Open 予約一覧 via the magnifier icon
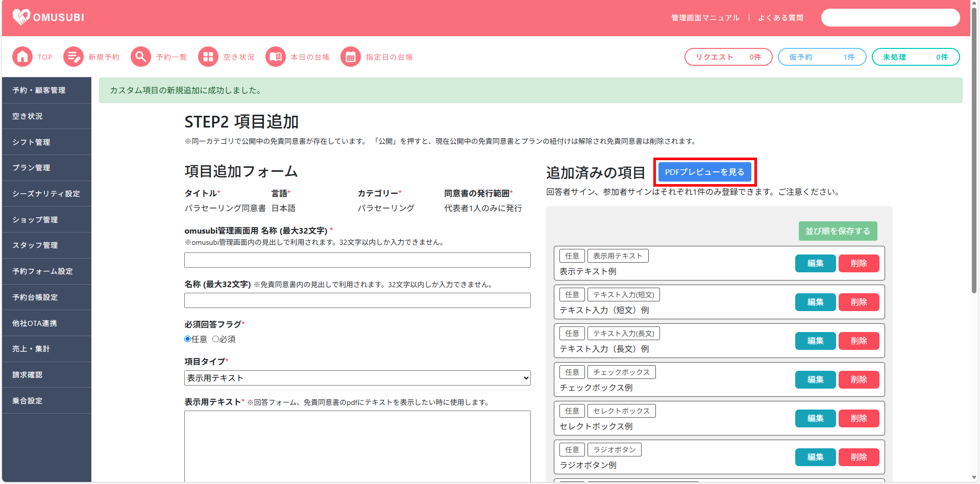980x484 pixels. tap(141, 57)
